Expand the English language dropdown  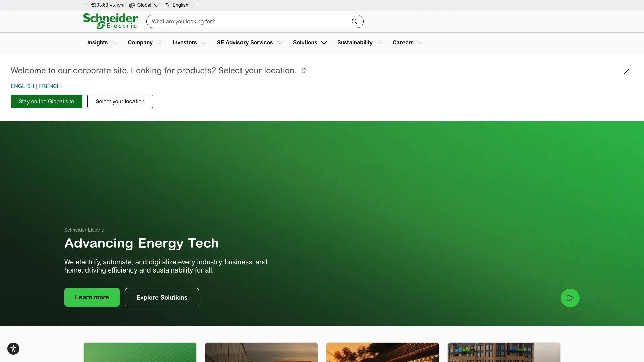(x=194, y=5)
